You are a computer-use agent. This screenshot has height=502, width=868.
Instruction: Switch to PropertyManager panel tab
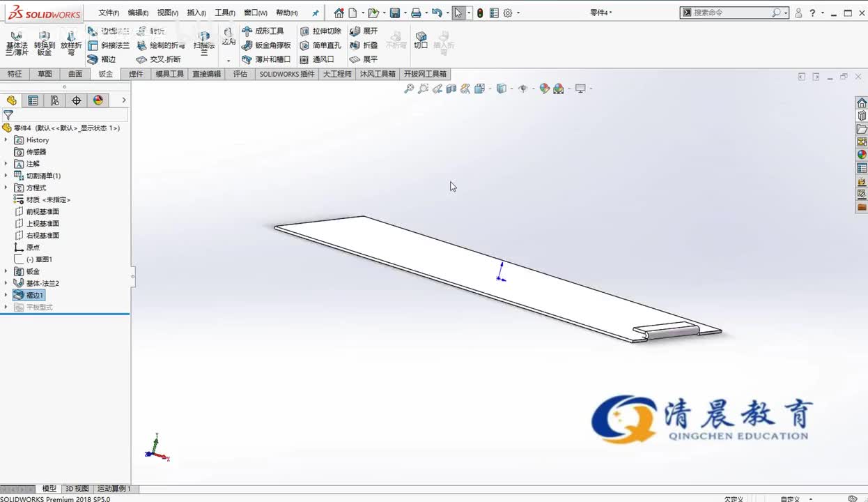click(33, 100)
